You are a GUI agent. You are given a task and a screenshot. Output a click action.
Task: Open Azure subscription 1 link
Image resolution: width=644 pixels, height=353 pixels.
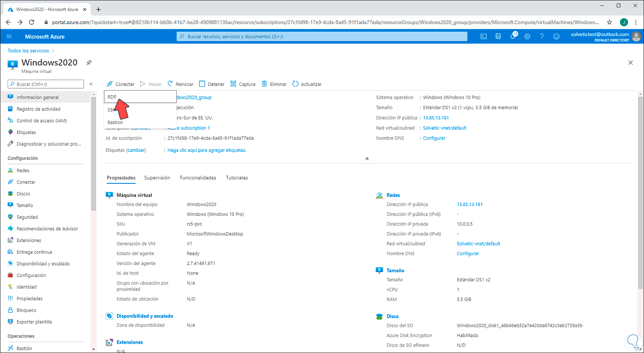[189, 128]
